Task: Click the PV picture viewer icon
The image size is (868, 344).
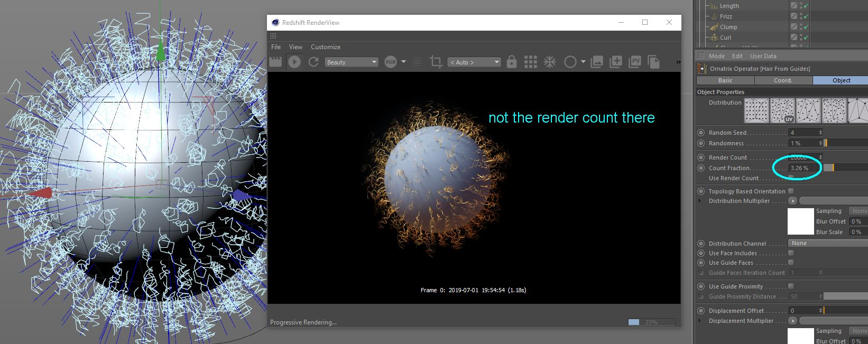Action: (635, 62)
